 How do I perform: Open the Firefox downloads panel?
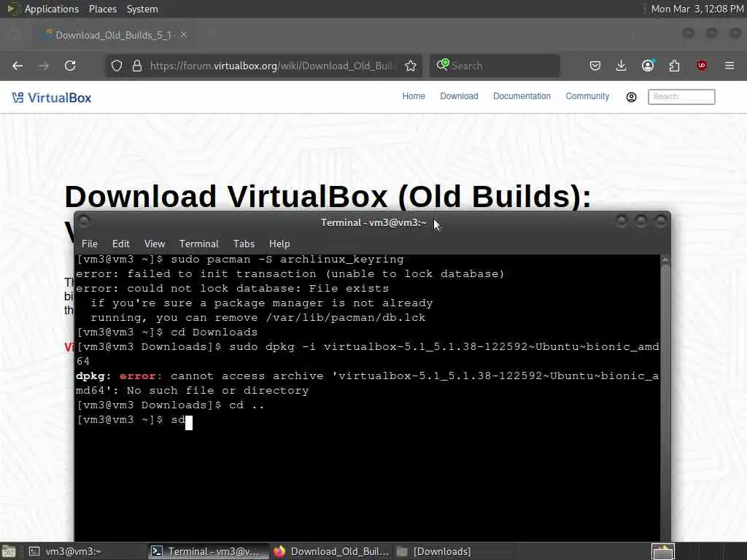(622, 66)
